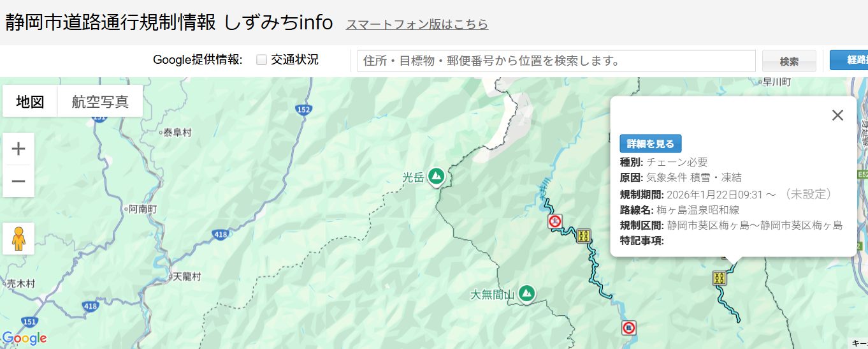Screen dimensions: 868x349
Task: Zoom in the map with the plus button
Action: click(18, 149)
